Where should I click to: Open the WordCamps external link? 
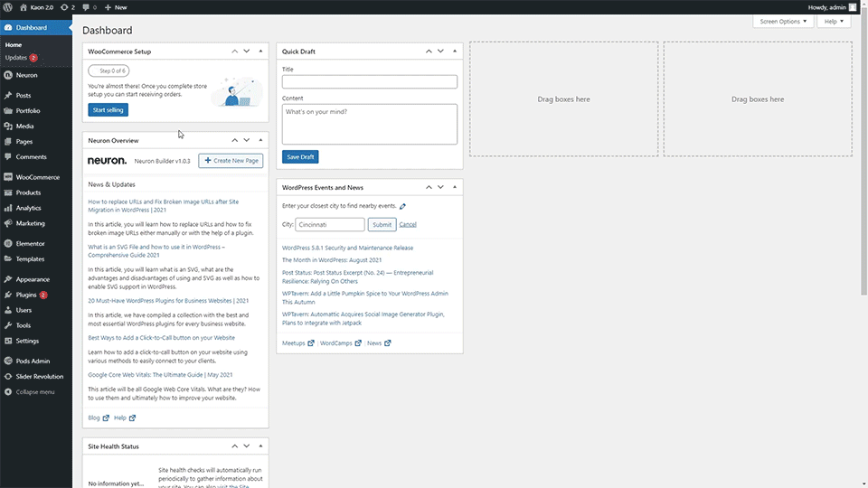(341, 343)
